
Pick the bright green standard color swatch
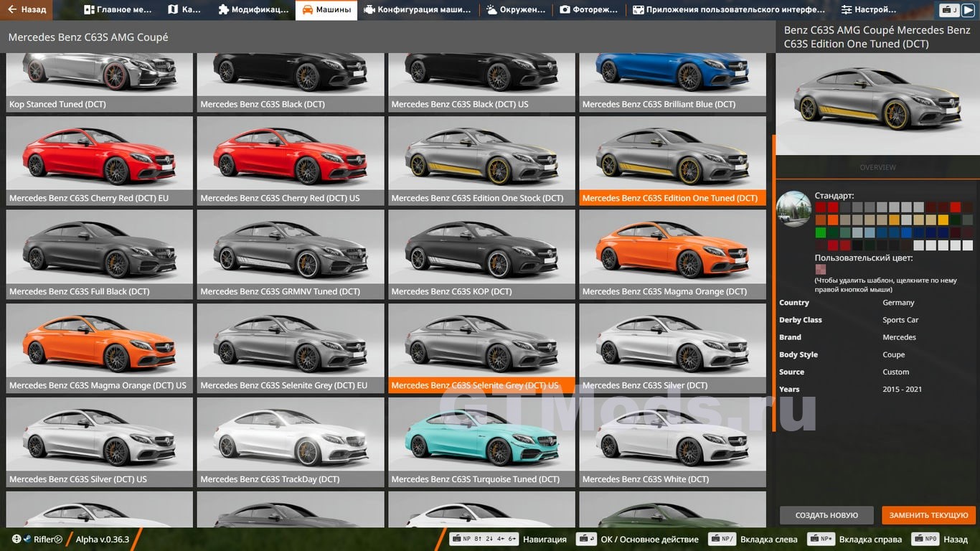pos(820,232)
